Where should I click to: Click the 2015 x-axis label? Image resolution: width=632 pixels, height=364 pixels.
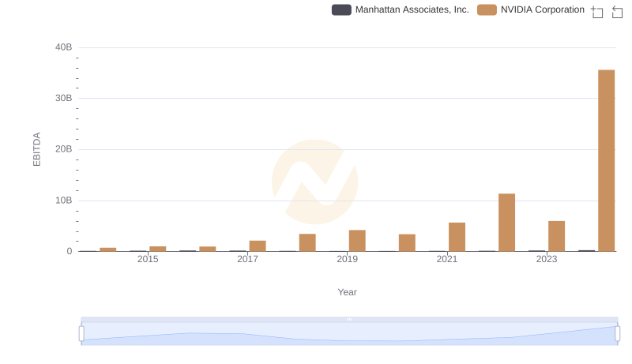tap(148, 259)
